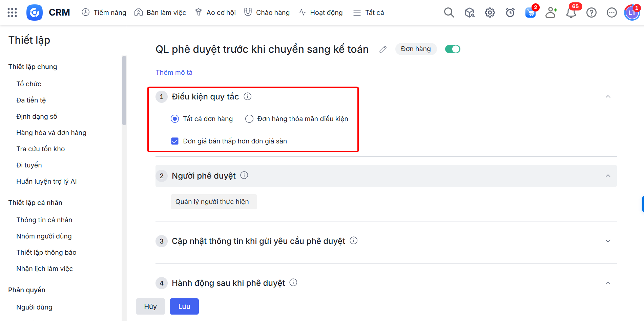Open the notifications bell icon
This screenshot has height=321, width=644.
point(571,13)
